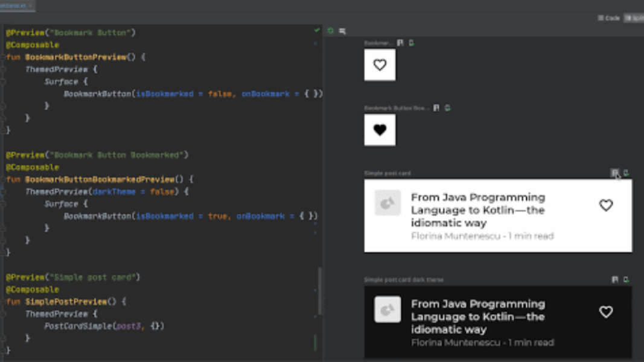Click the editor's vertical scrollbar
Screen dimensions: 644x362
click(319, 290)
